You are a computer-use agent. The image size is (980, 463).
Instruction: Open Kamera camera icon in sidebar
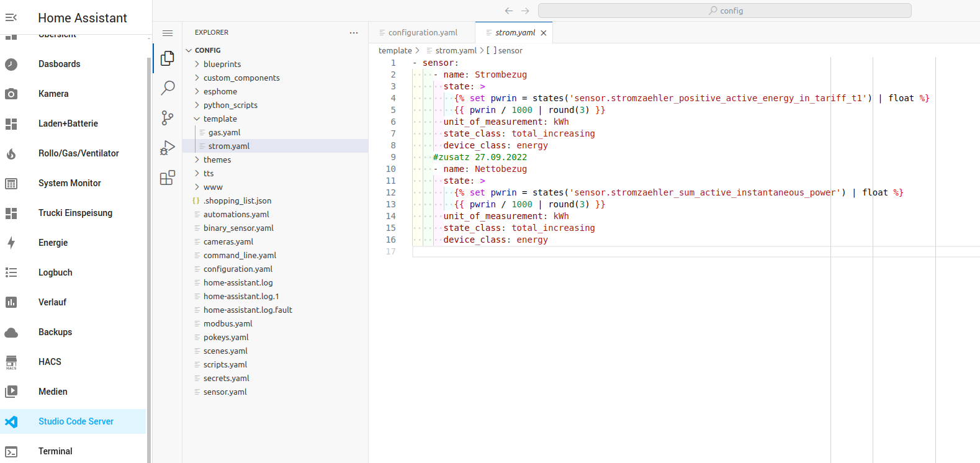click(x=11, y=94)
